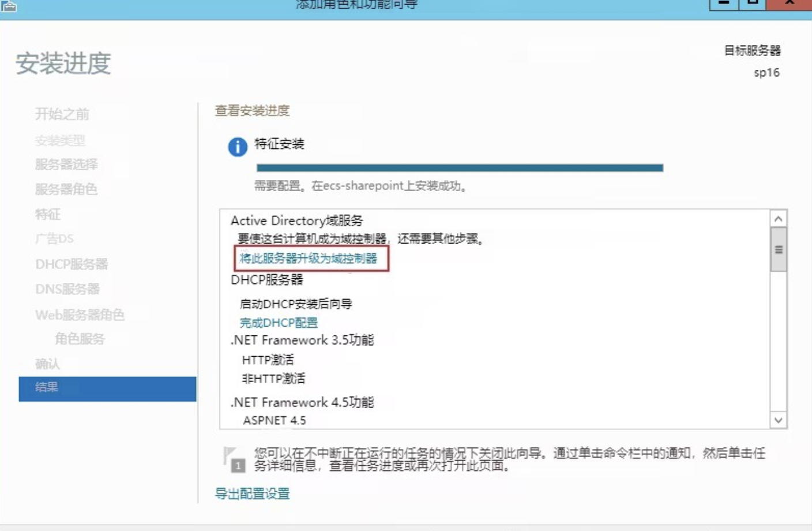Open 服务器角色 wizard step

(x=66, y=189)
